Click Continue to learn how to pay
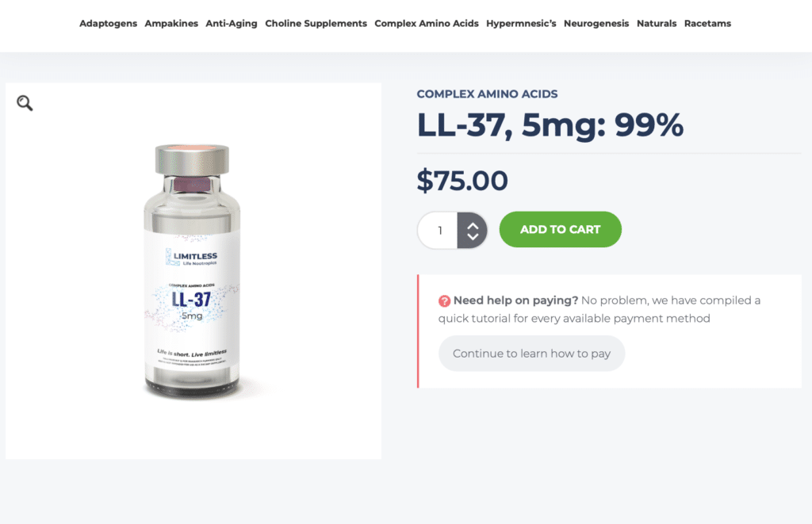 click(531, 353)
